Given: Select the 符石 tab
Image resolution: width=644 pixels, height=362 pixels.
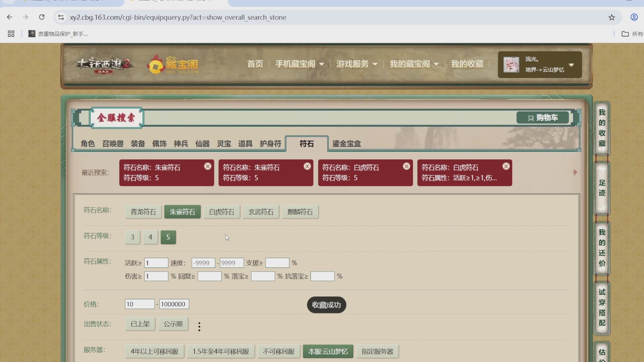Looking at the screenshot, I should click(x=307, y=144).
